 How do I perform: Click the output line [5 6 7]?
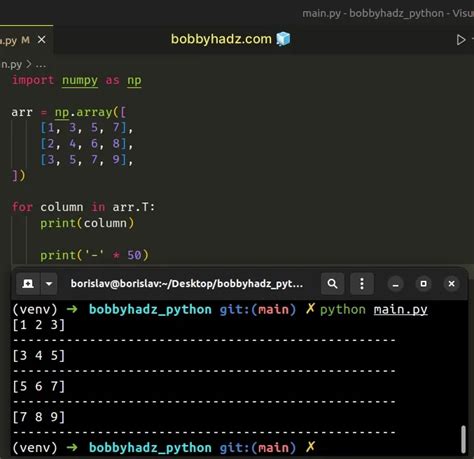pyautogui.click(x=39, y=386)
